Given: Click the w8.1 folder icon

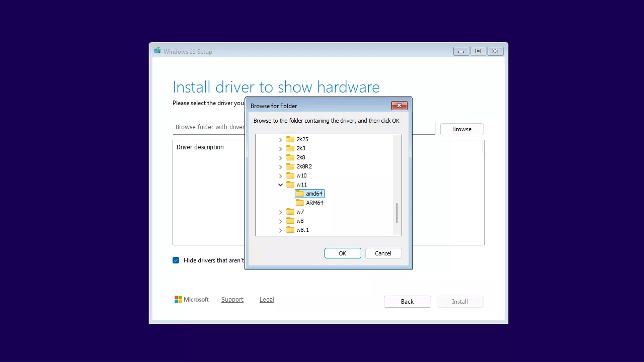Looking at the screenshot, I should point(290,230).
